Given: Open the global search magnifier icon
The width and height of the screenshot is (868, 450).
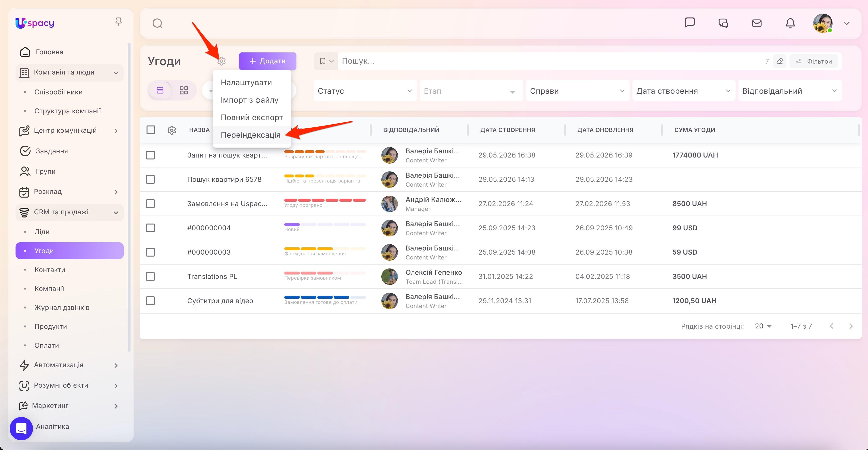Looking at the screenshot, I should pyautogui.click(x=157, y=23).
